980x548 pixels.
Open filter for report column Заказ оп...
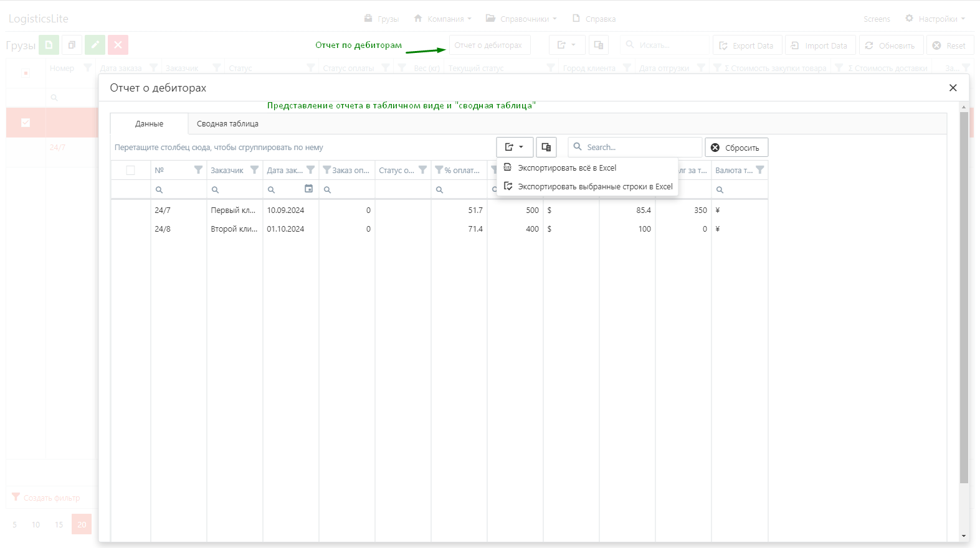point(326,170)
